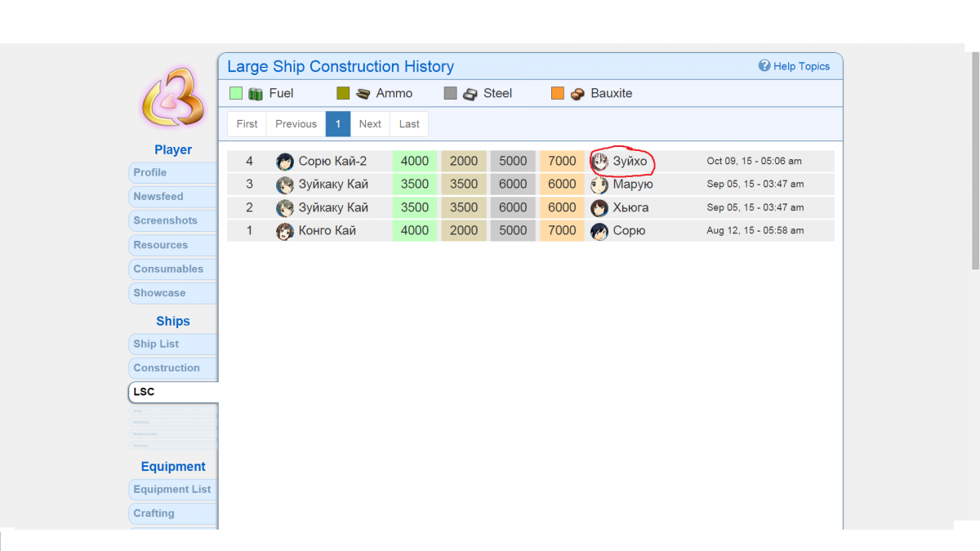Screen dimensions: 980x551
Task: Click the Steel icon in the legend
Action: [470, 94]
